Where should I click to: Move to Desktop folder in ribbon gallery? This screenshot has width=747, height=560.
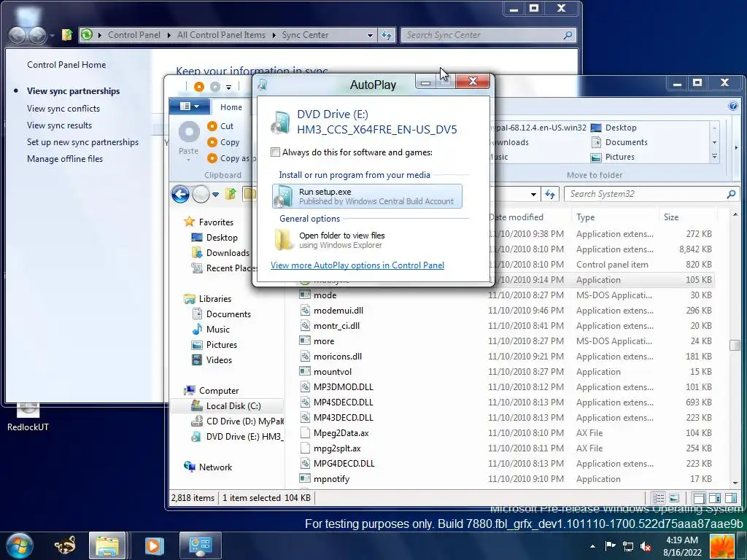point(614,128)
